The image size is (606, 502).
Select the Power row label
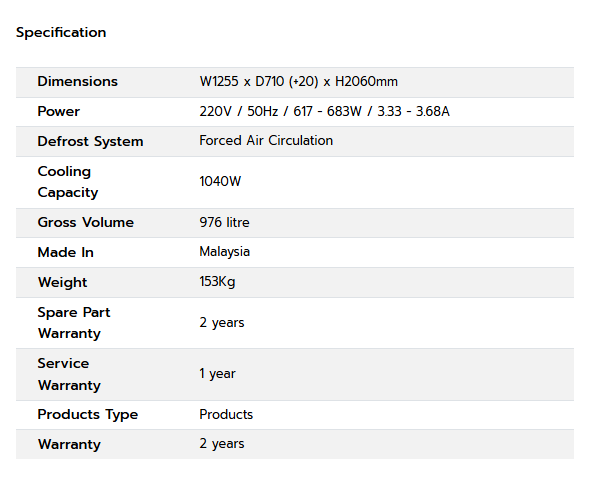[x=58, y=112]
